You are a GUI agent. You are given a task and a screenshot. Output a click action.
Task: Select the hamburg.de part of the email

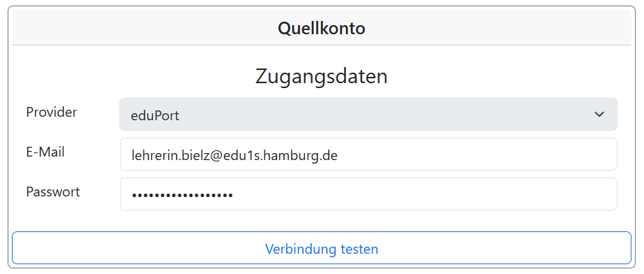(300, 155)
